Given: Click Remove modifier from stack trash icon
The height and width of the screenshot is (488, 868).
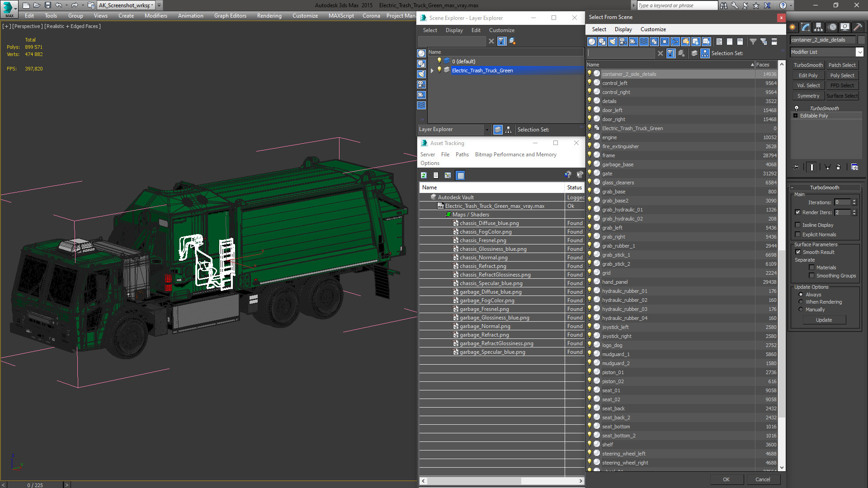Looking at the screenshot, I should 838,167.
